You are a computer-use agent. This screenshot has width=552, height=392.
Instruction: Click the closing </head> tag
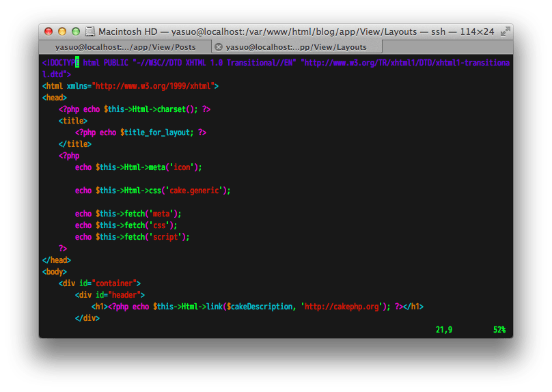(57, 260)
